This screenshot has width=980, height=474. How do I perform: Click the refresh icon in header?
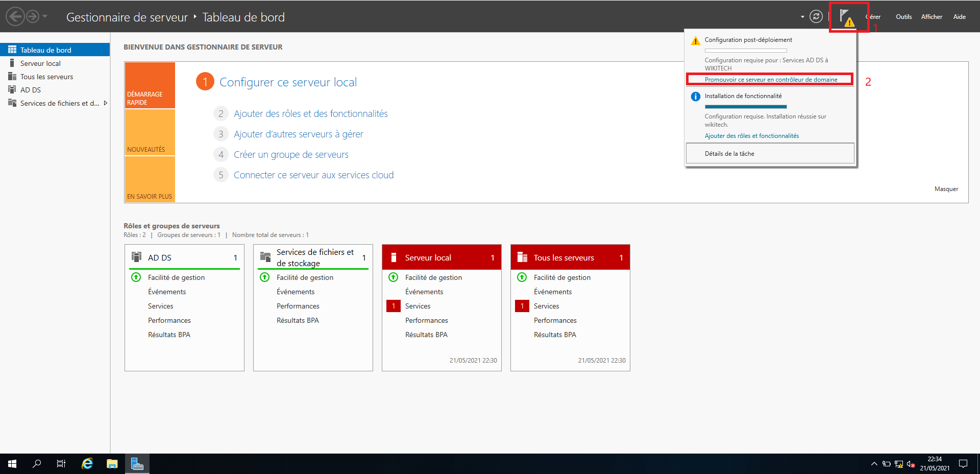(x=816, y=17)
